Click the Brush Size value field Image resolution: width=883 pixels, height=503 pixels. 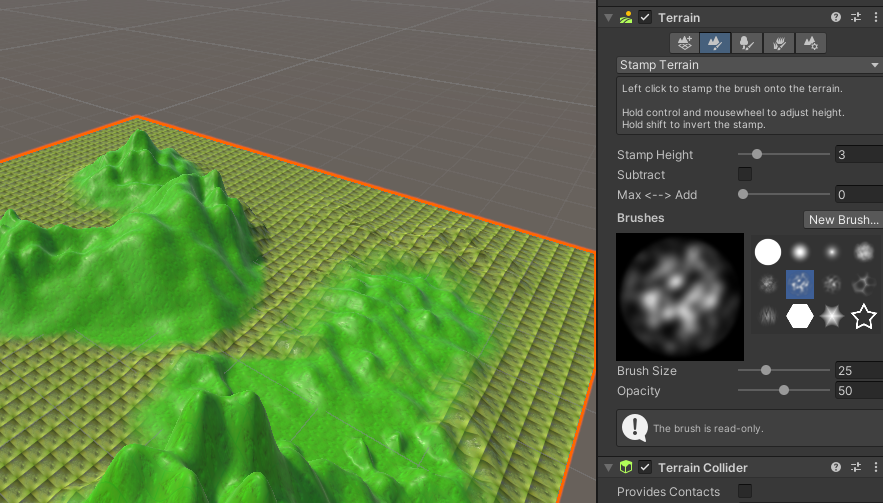pyautogui.click(x=859, y=371)
